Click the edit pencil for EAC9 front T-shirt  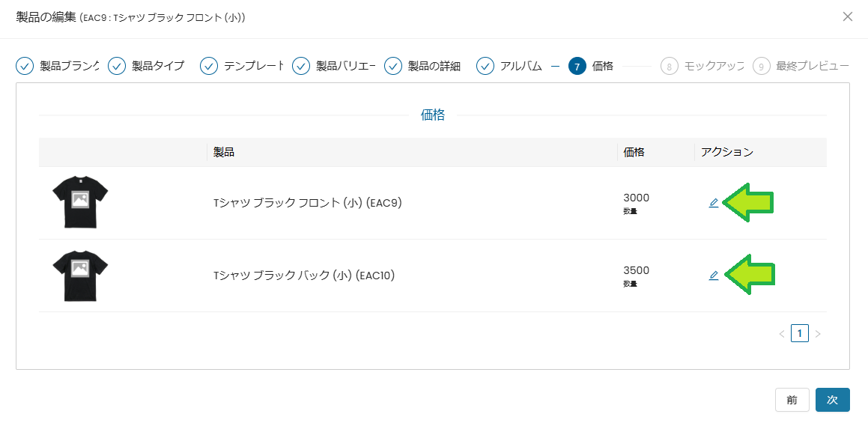714,203
